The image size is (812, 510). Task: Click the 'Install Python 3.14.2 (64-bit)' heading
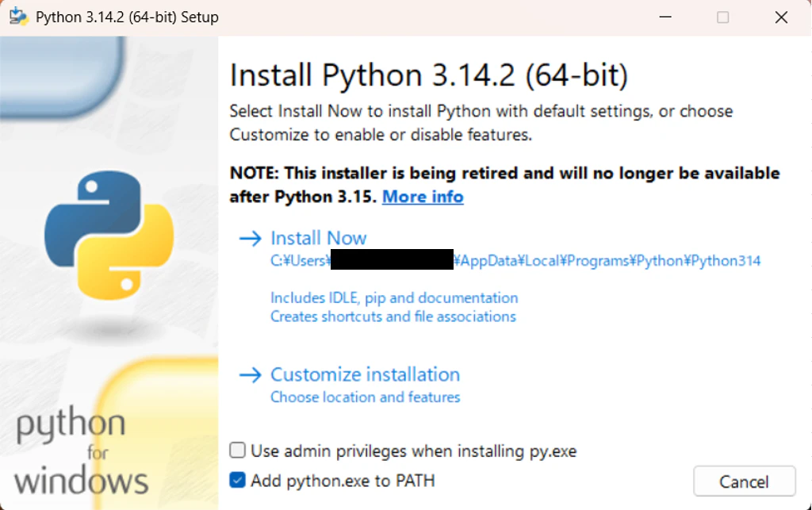click(x=429, y=75)
